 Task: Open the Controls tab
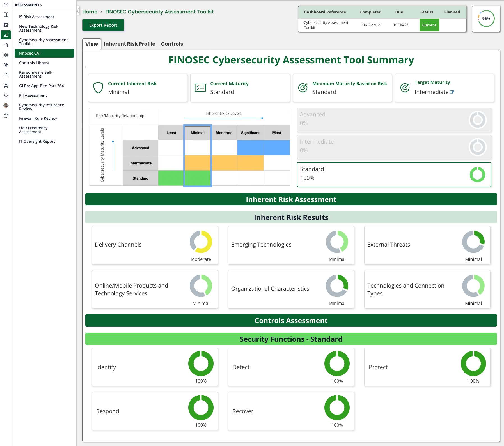[x=172, y=44]
